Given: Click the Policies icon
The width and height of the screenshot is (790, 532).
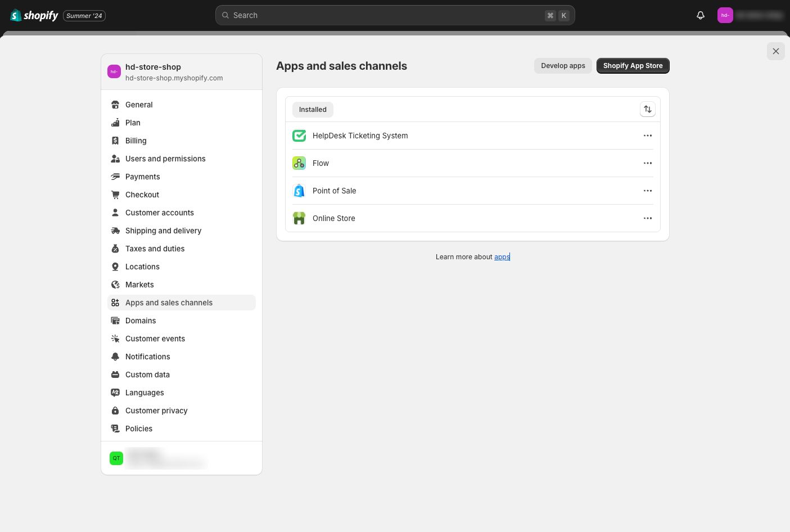Looking at the screenshot, I should (x=115, y=429).
